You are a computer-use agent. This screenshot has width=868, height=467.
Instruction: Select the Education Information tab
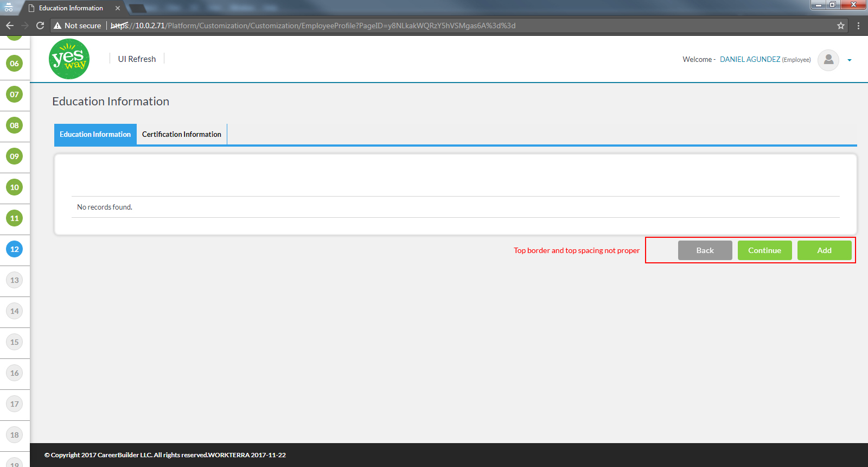point(95,135)
